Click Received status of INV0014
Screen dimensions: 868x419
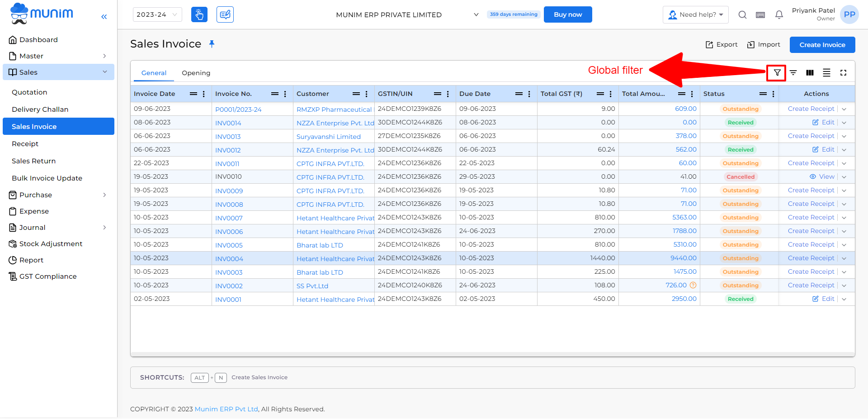(741, 123)
